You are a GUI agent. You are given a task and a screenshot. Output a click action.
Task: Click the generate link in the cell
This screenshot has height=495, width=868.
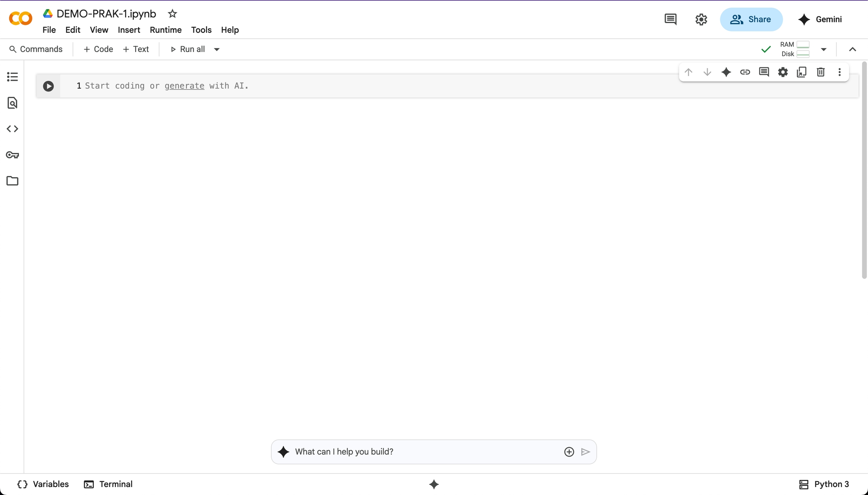pyautogui.click(x=184, y=86)
